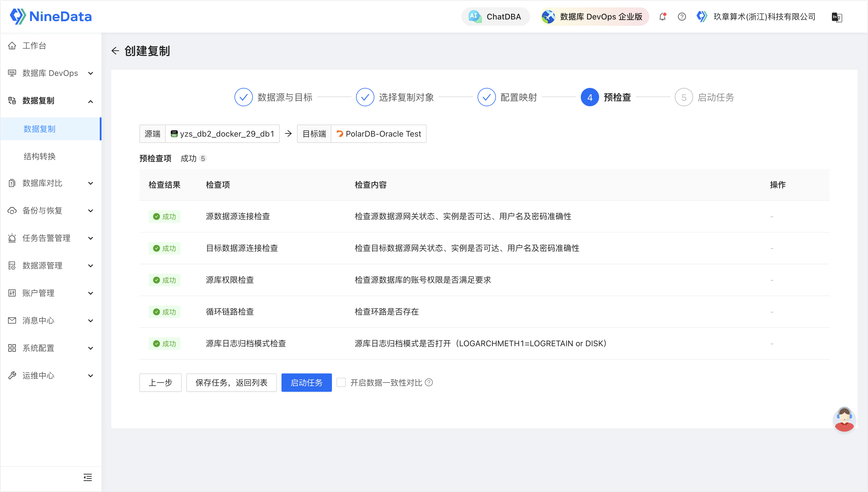Click the help question mark in header
Viewport: 868px width, 492px height.
(x=682, y=17)
